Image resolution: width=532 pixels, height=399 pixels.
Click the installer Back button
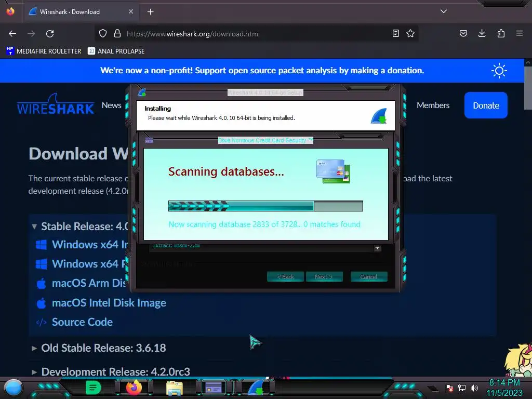[x=285, y=276]
